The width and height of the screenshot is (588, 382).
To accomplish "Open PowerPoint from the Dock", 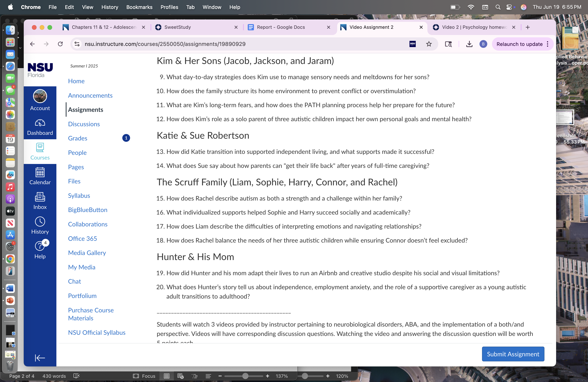I will (x=10, y=301).
